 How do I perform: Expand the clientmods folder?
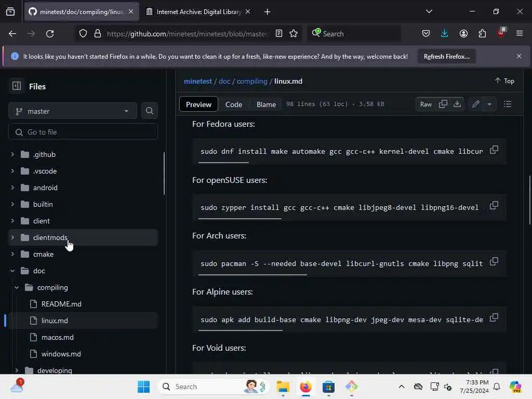(12, 237)
